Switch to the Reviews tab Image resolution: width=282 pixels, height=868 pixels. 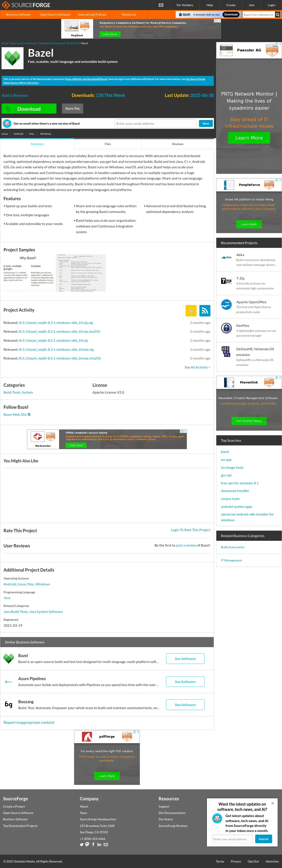pyautogui.click(x=177, y=144)
